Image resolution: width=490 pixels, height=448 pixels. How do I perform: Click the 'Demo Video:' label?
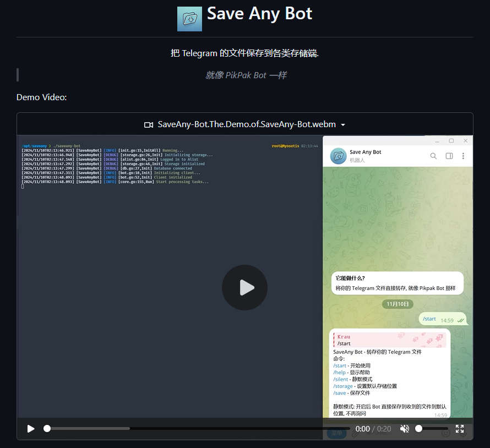point(41,97)
